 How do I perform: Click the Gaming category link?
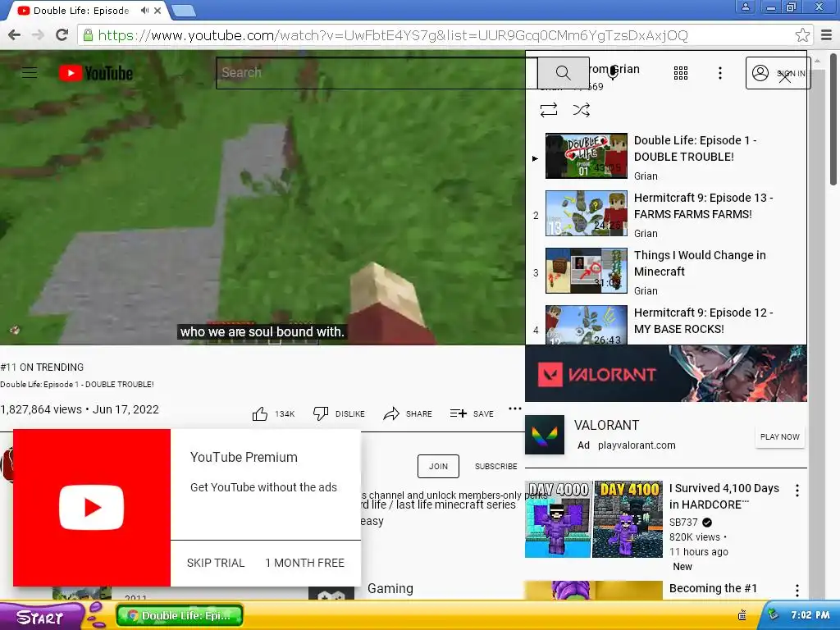[390, 589]
